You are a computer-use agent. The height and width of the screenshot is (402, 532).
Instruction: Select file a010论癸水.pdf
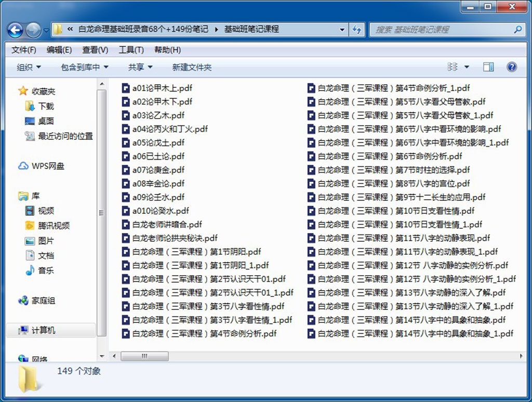(x=155, y=211)
